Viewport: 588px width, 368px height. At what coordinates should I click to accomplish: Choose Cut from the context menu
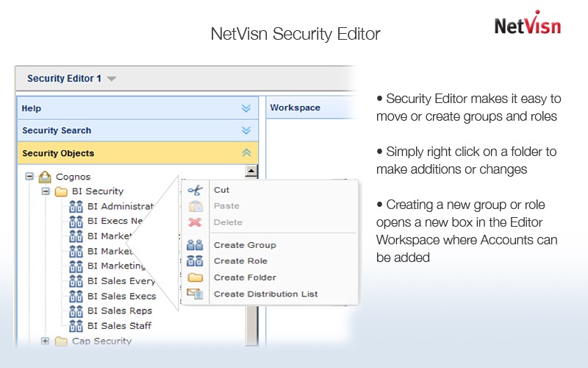pyautogui.click(x=221, y=190)
